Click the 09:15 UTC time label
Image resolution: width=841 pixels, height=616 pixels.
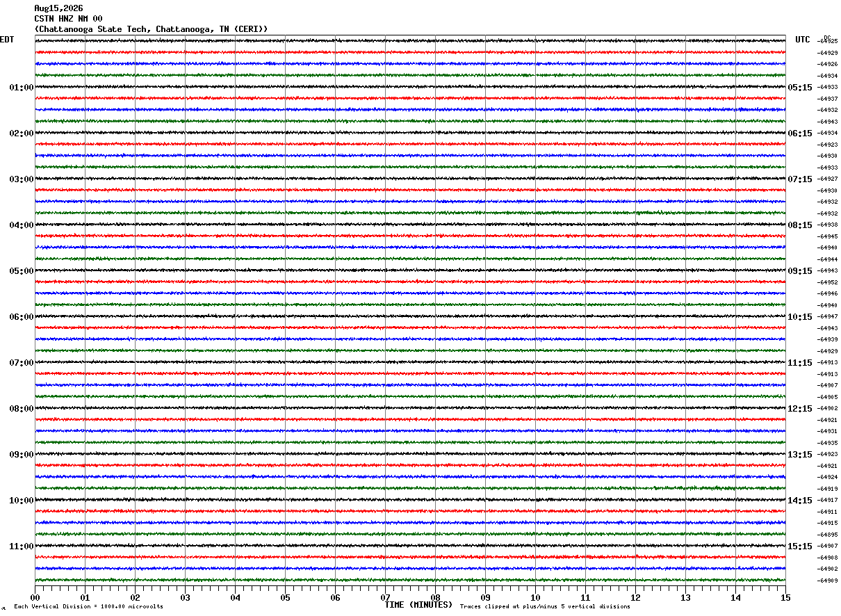[x=800, y=271]
